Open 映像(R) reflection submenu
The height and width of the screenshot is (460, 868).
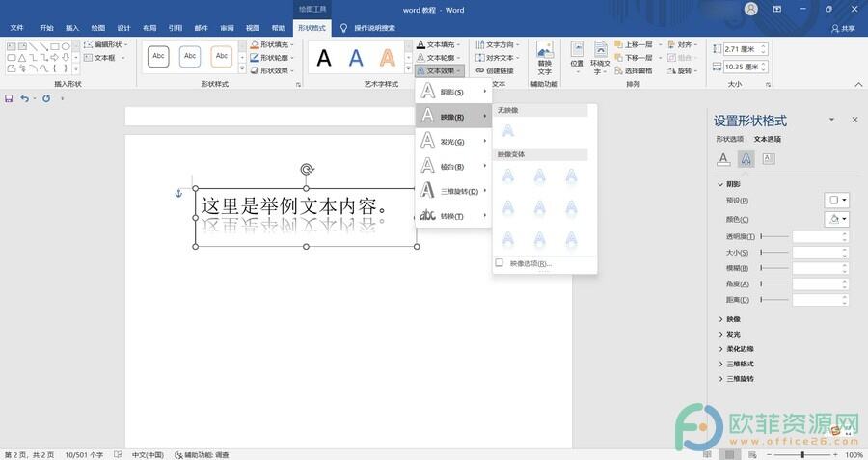(x=453, y=117)
